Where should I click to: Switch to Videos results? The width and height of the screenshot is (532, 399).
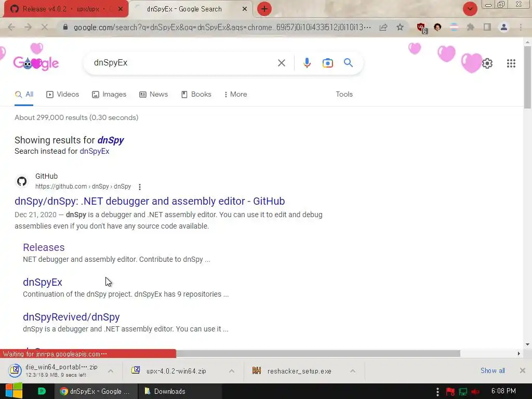coord(62,95)
